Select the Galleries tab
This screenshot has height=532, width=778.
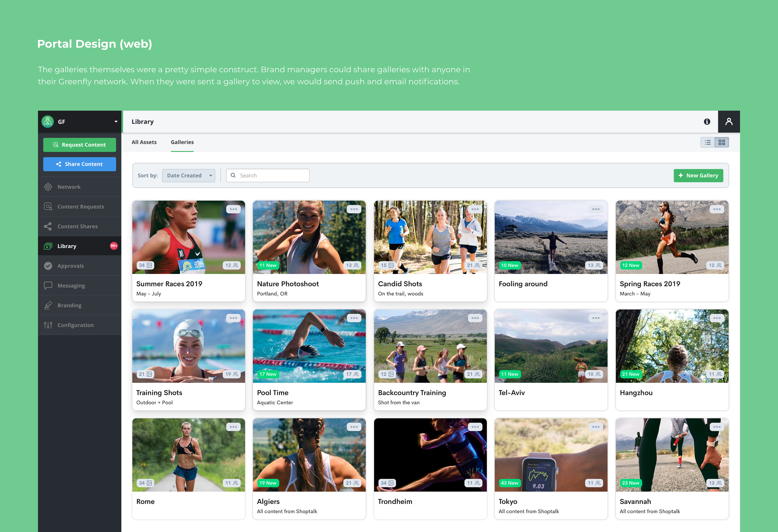tap(182, 142)
